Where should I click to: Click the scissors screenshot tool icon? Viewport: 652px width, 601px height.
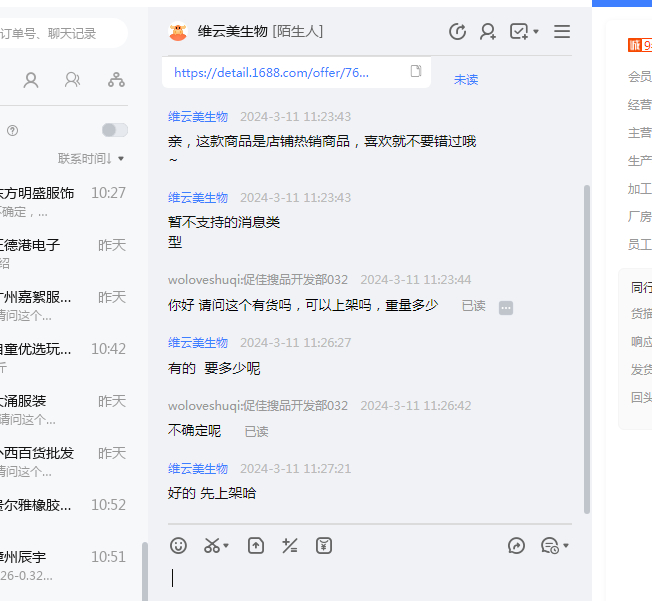point(211,545)
